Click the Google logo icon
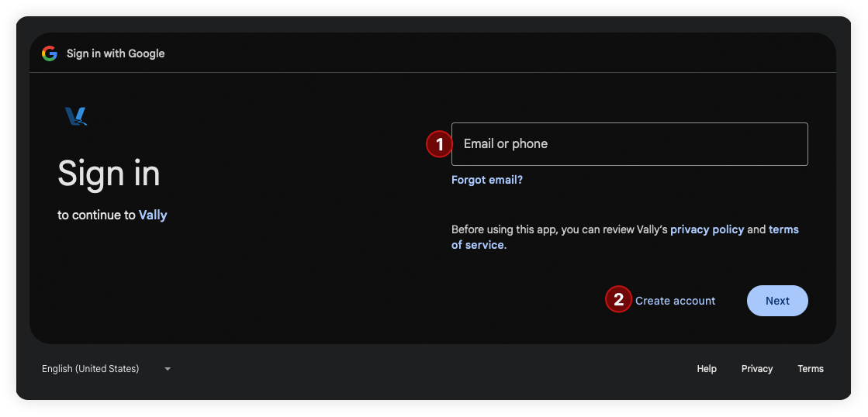This screenshot has height=417, width=868. pos(50,53)
